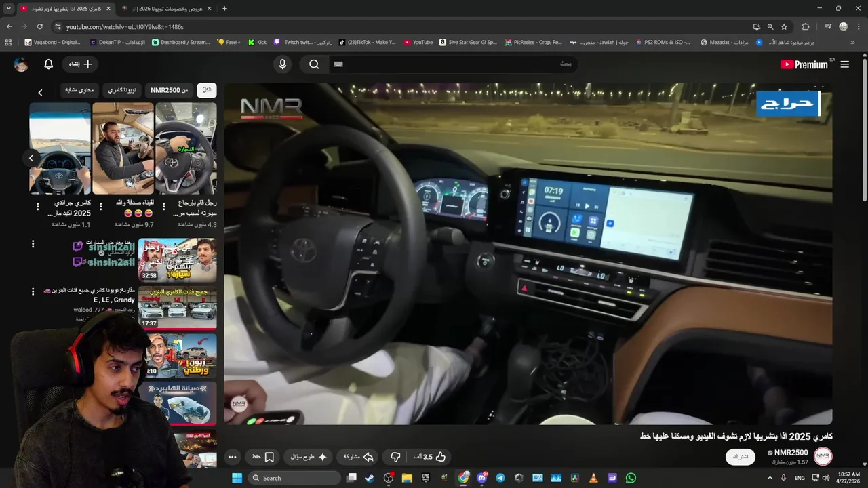Screen dimensions: 868x488
Task: Open Chrome zoom icon in address bar
Action: [x=770, y=26]
